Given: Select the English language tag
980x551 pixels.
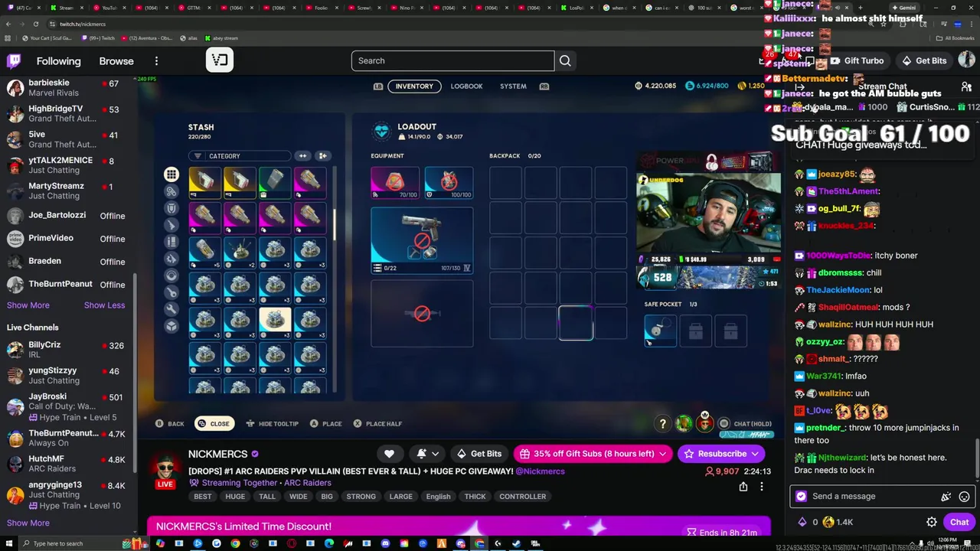Looking at the screenshot, I should tap(438, 497).
